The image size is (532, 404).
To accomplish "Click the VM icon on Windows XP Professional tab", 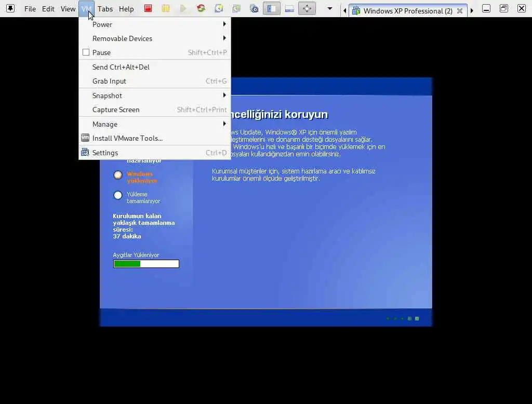I will tap(356, 11).
